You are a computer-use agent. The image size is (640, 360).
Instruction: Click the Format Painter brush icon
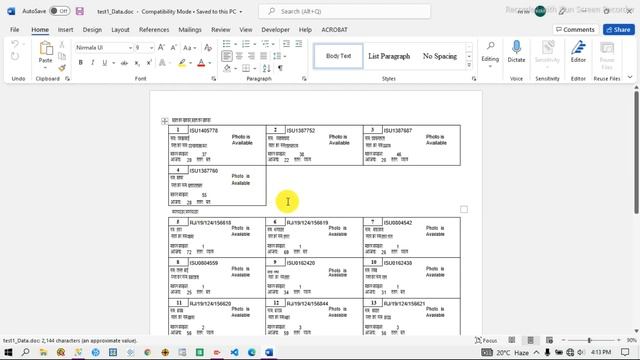pos(62,68)
